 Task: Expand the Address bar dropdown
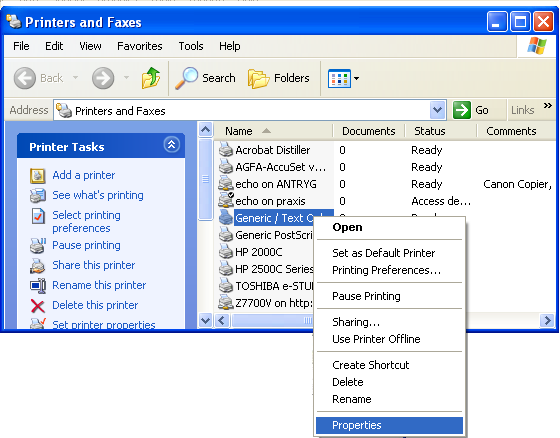coord(438,110)
